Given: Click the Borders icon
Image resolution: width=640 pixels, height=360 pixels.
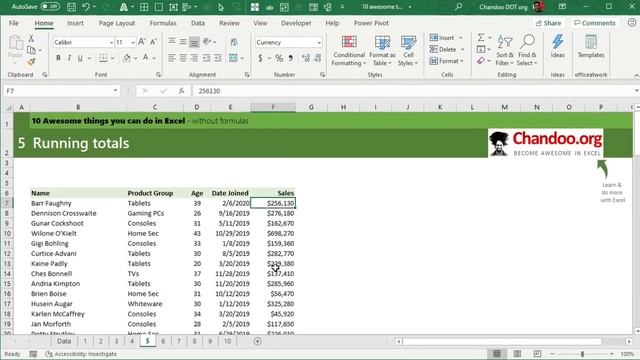Looking at the screenshot, I should (x=103, y=58).
